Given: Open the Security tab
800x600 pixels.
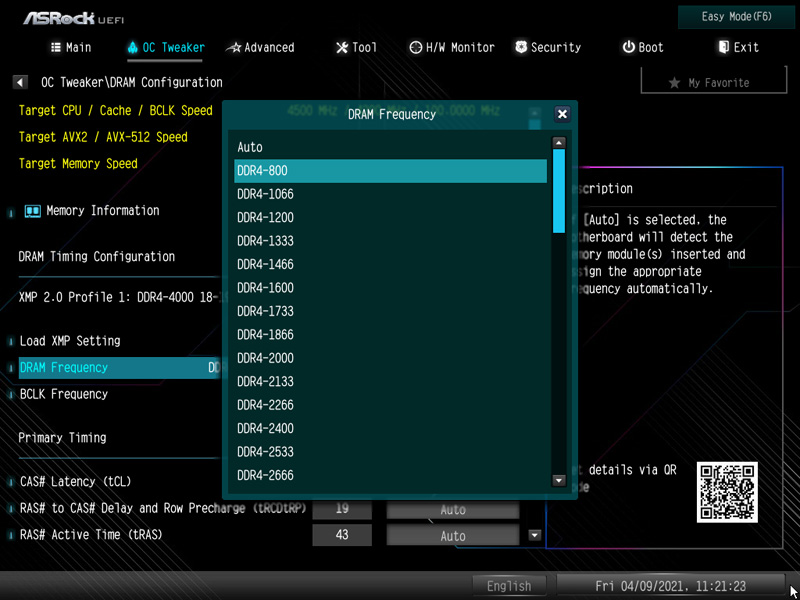Looking at the screenshot, I should click(x=548, y=47).
